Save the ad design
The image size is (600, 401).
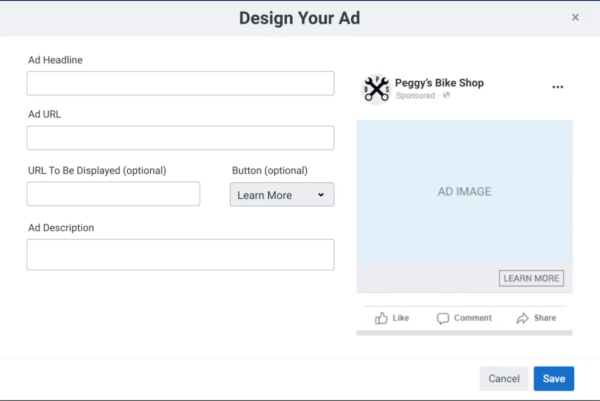pyautogui.click(x=554, y=378)
